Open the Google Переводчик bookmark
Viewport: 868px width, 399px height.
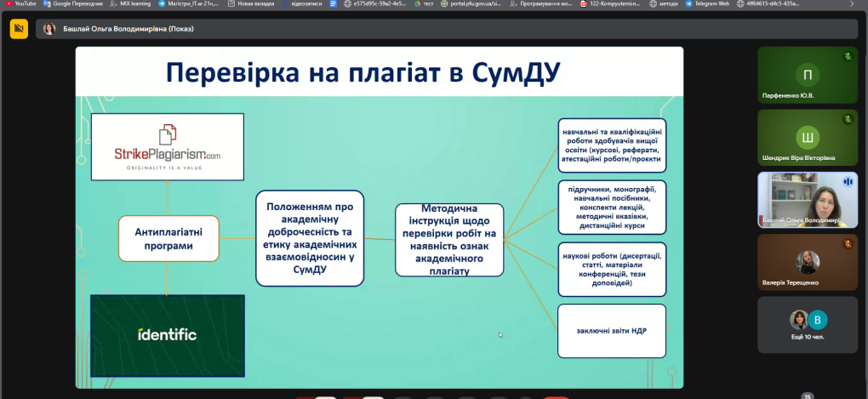pyautogui.click(x=77, y=3)
